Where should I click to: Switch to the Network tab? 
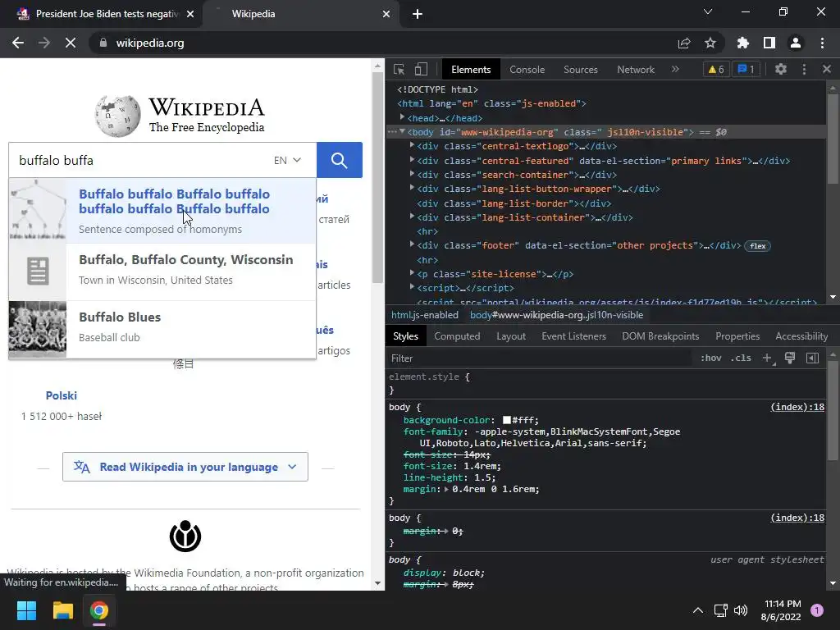(636, 70)
